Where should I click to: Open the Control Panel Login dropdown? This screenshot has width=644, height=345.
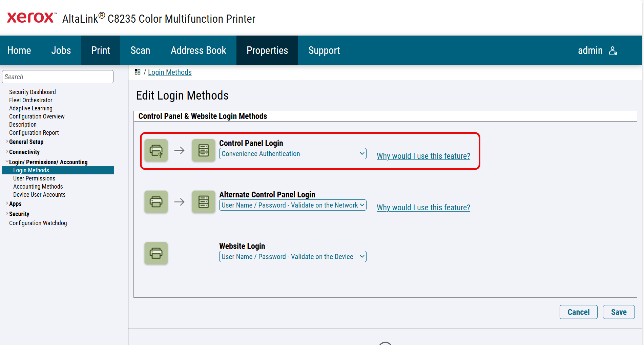[x=293, y=154]
